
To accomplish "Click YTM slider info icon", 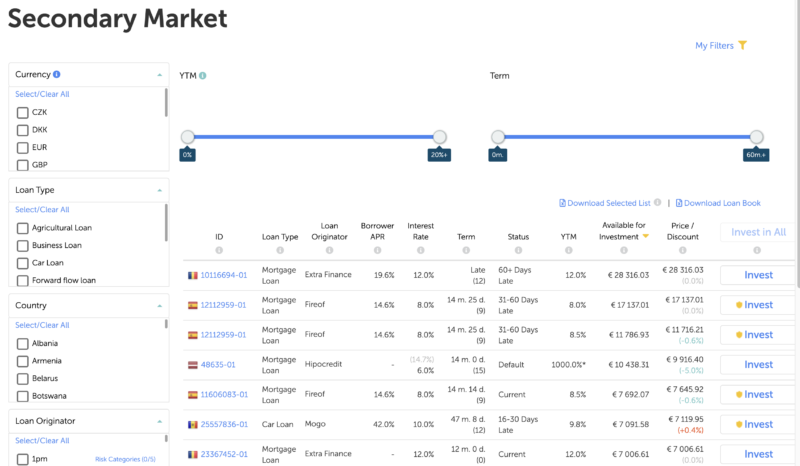I will pos(203,76).
